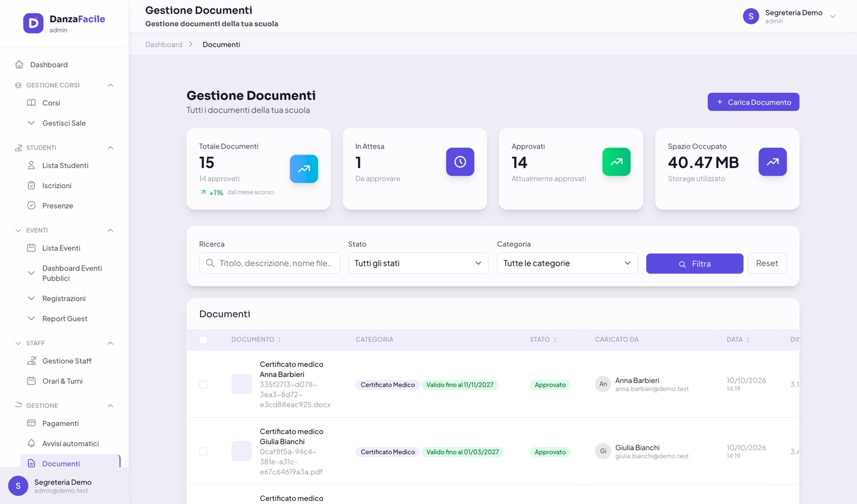Toggle the select-all checkbox in table header
Screen dimensions: 857x504
[x=204, y=340]
